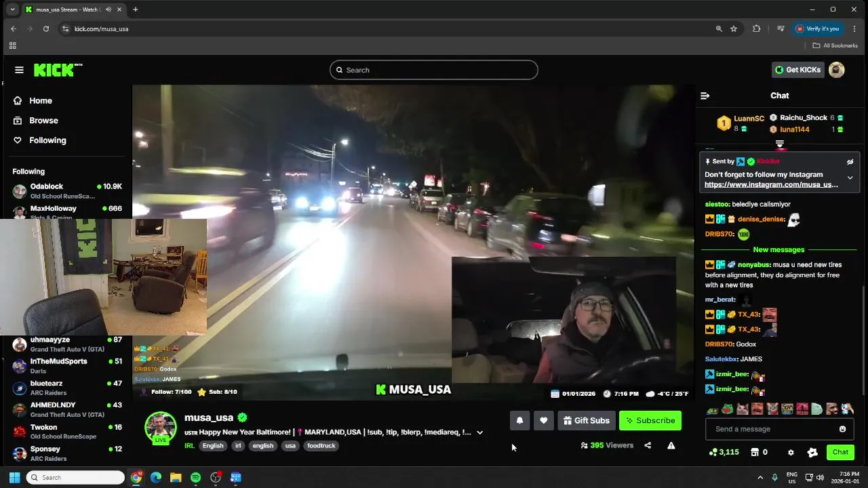Viewport: 868px width, 488px height.
Task: Share the stream via share icon
Action: click(x=648, y=445)
